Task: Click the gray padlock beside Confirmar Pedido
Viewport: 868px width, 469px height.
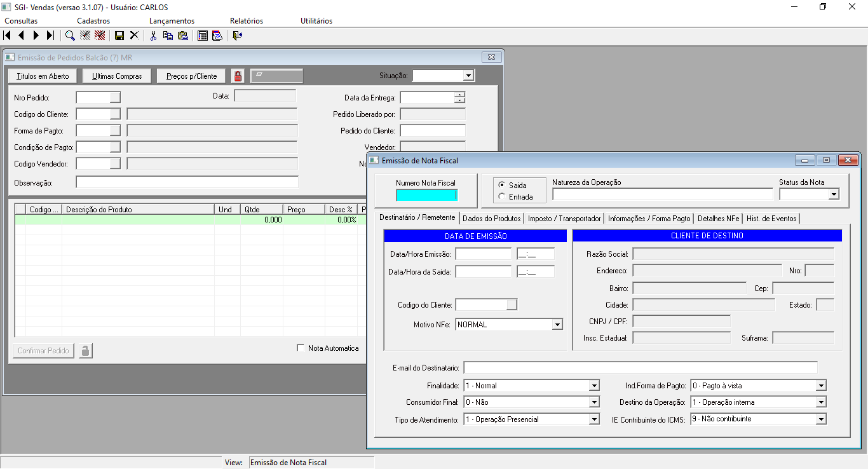Action: 86,351
